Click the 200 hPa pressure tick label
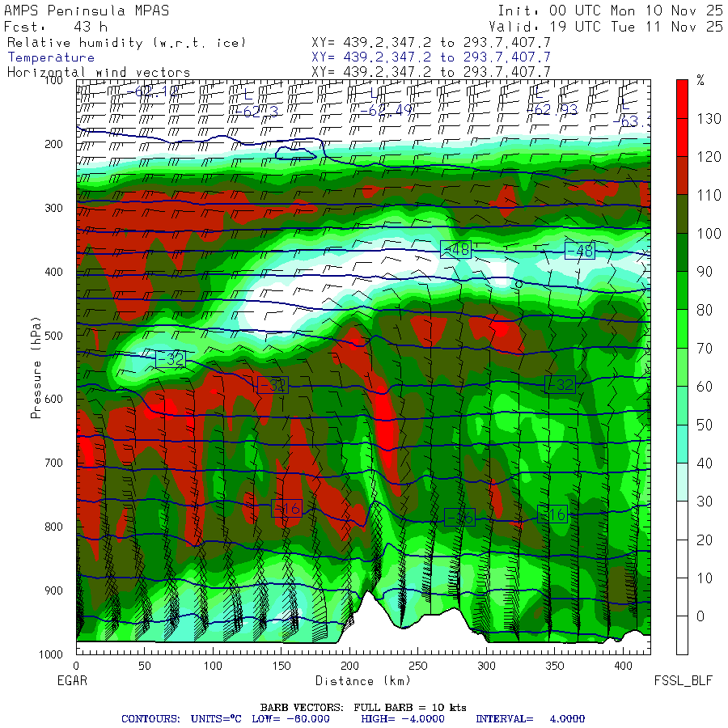The height and width of the screenshot is (728, 728). 53,144
